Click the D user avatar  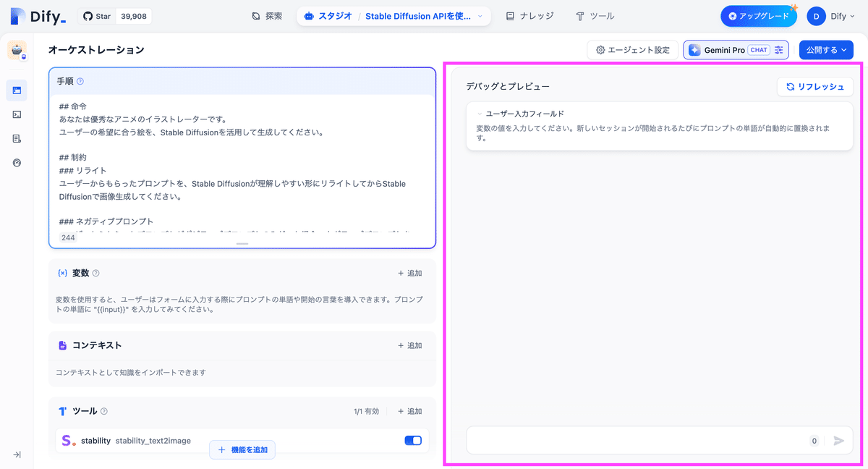coord(816,16)
